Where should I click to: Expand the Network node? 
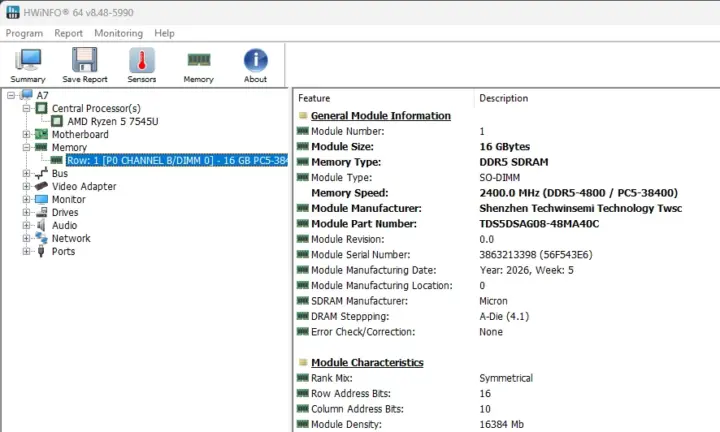click(x=26, y=238)
